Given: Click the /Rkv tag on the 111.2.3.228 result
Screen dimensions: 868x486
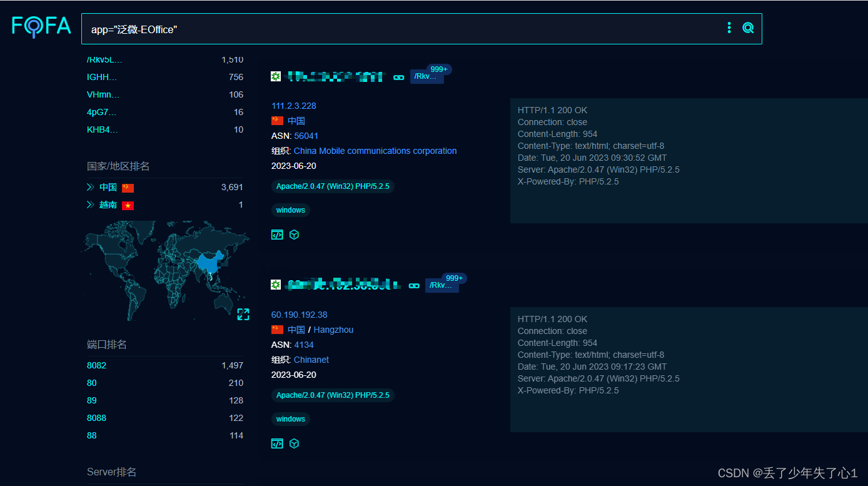Looking at the screenshot, I should (426, 76).
